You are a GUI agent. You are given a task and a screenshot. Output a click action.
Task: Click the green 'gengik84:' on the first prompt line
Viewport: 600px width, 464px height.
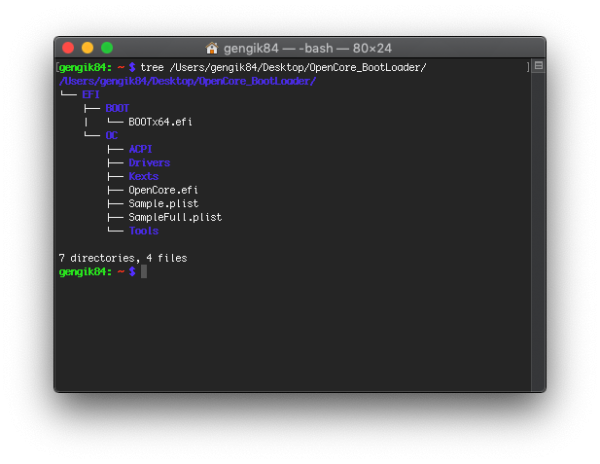(x=85, y=68)
